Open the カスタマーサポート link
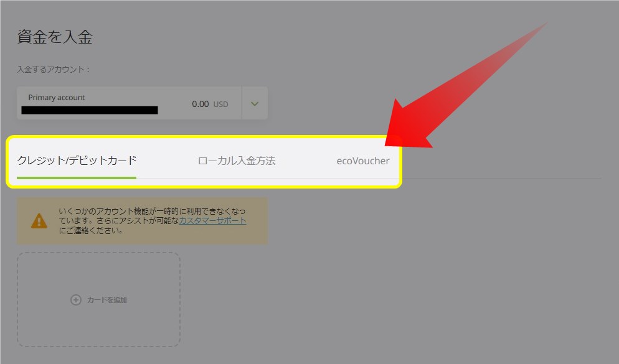The image size is (619, 364). 213,221
